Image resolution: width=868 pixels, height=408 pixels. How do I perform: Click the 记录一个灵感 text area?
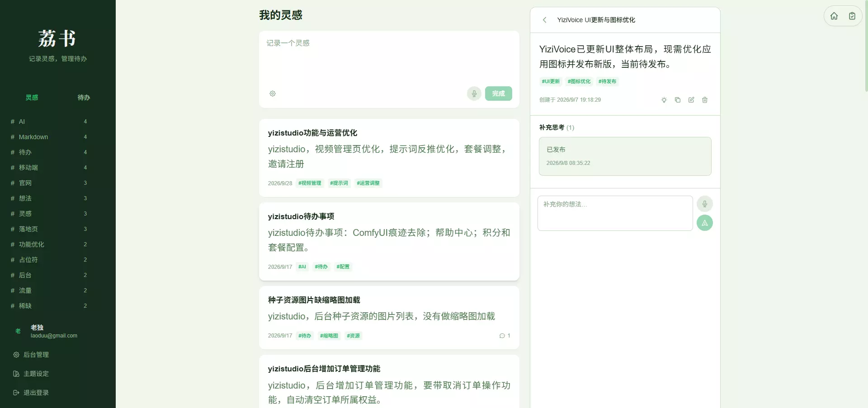(x=389, y=58)
